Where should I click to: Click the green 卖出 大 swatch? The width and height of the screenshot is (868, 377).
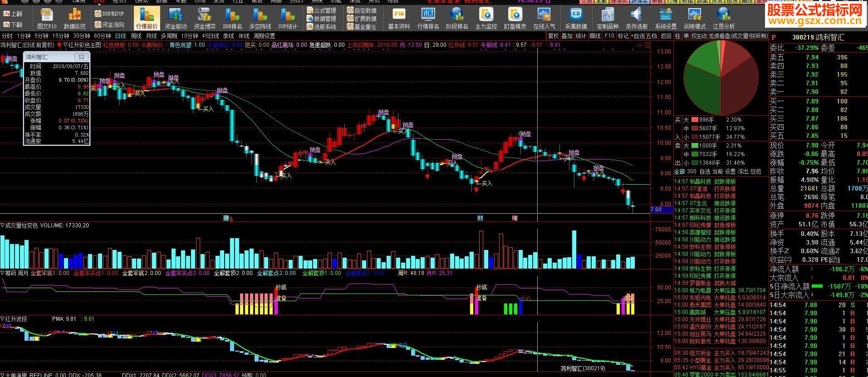point(695,146)
